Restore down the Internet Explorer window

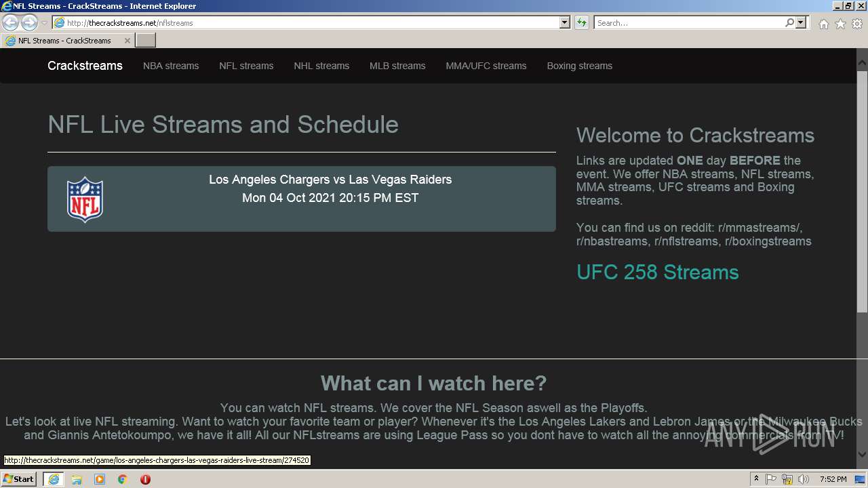[x=849, y=6]
